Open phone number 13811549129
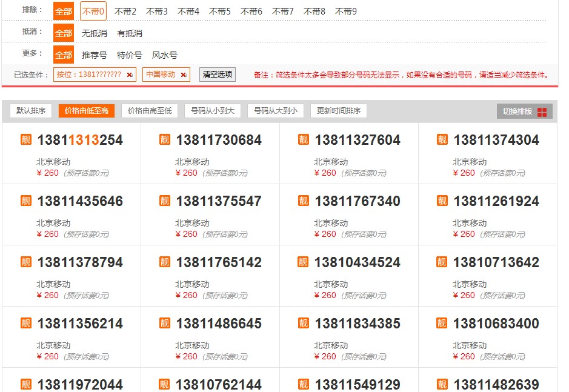This screenshot has height=392, width=569. point(358,384)
